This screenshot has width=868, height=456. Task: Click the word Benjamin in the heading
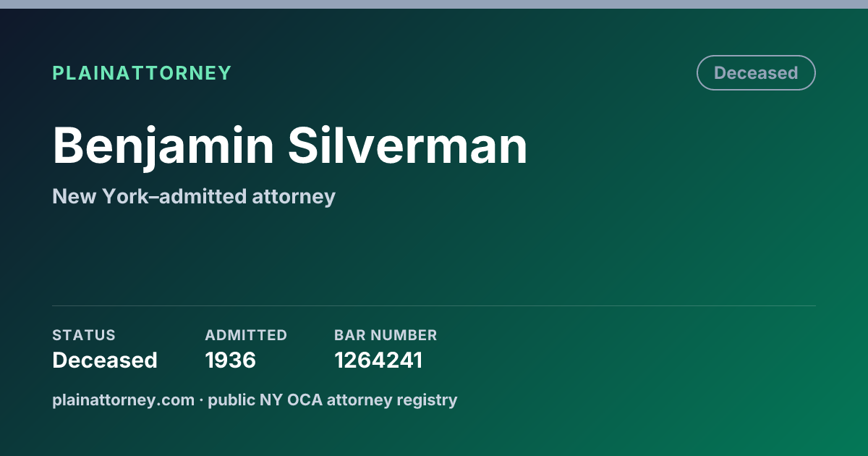pyautogui.click(x=163, y=148)
